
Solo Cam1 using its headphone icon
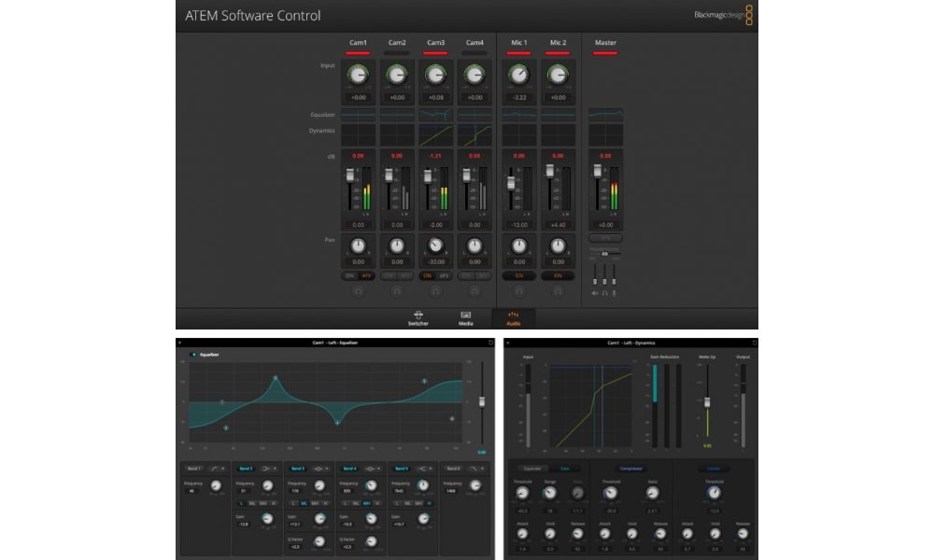[358, 290]
